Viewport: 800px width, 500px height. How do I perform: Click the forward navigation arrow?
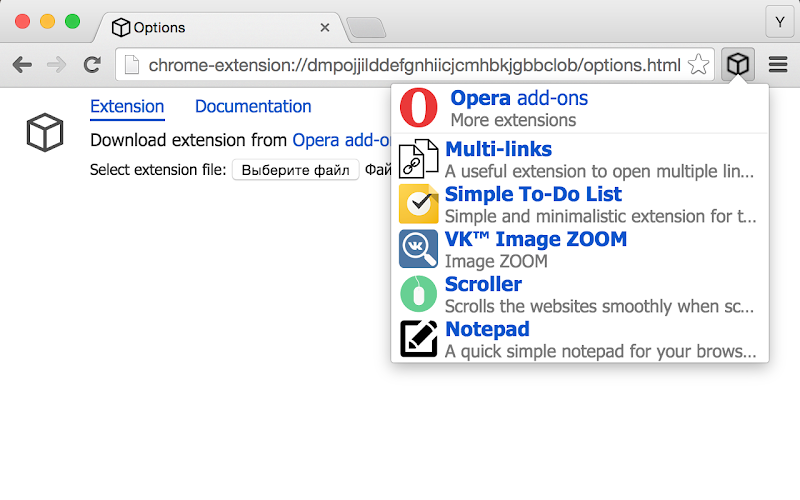click(x=57, y=65)
